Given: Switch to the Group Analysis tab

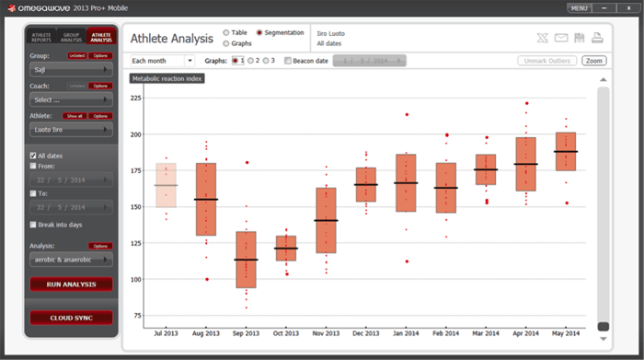Looking at the screenshot, I should [71, 37].
